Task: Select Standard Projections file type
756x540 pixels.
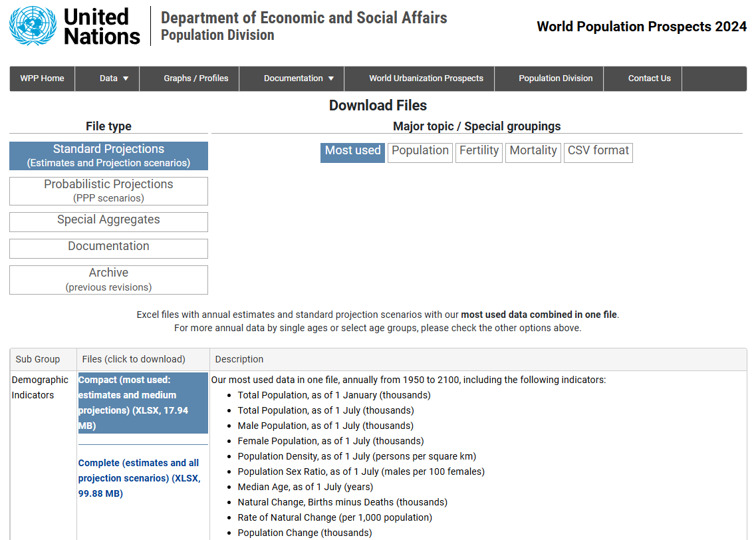Action: tap(108, 156)
